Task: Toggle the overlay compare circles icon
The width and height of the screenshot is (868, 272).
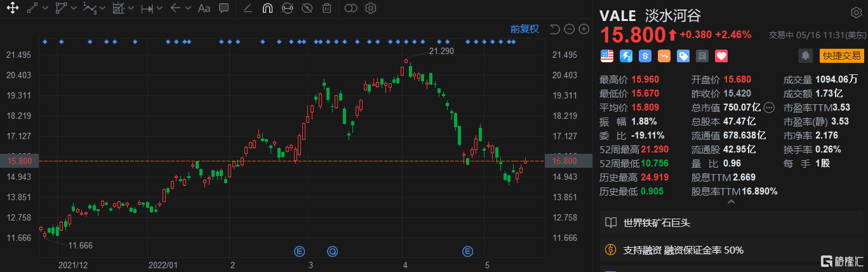Action: tap(351, 8)
